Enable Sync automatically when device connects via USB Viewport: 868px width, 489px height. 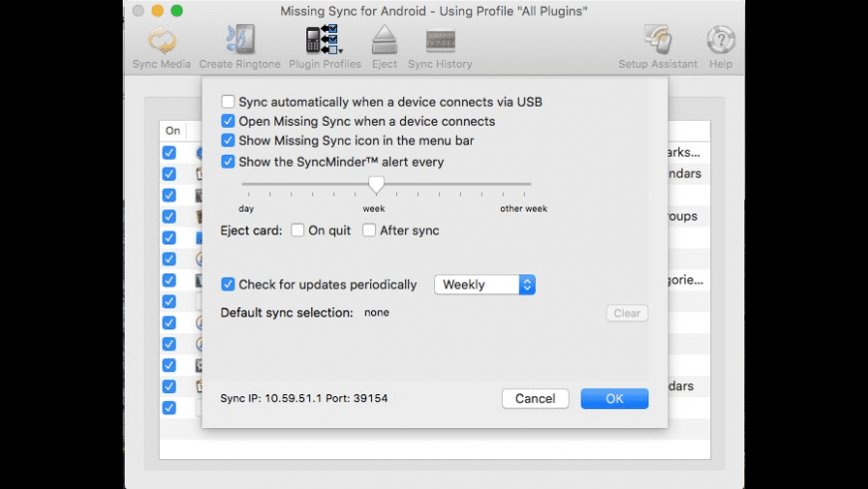coord(227,102)
